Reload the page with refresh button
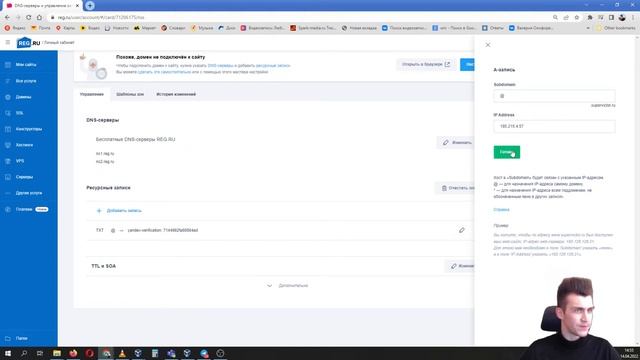640x360 pixels. 29,18
